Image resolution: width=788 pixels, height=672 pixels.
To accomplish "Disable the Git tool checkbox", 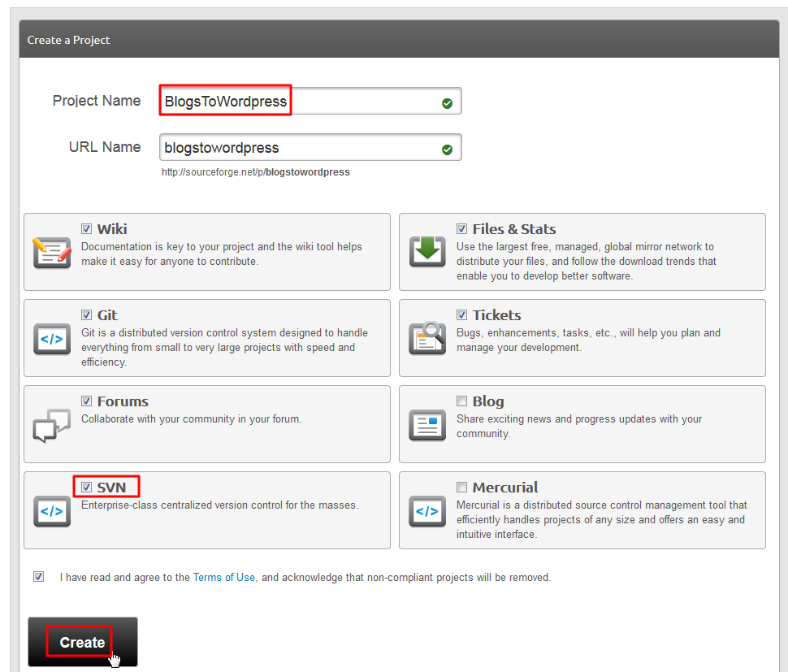I will coord(86,314).
